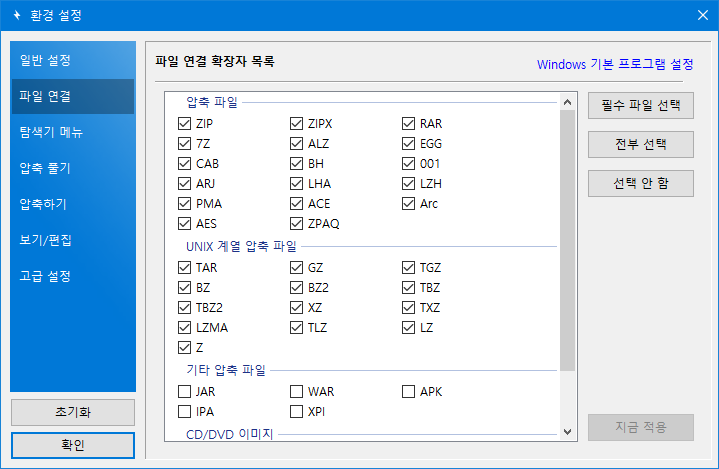
Task: Click the 필수 파일 선택 button
Action: click(x=641, y=105)
